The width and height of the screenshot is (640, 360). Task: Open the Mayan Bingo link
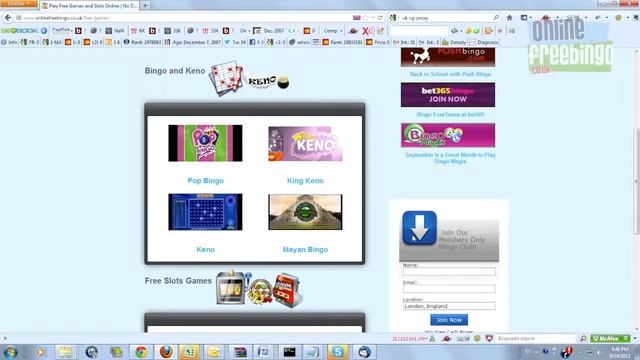[305, 249]
